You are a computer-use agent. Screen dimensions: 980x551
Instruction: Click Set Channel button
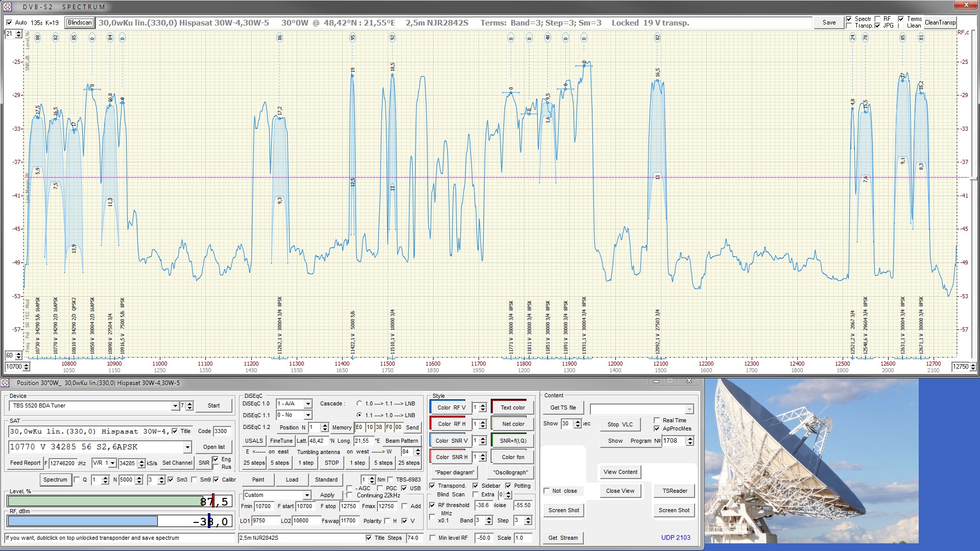click(x=177, y=463)
